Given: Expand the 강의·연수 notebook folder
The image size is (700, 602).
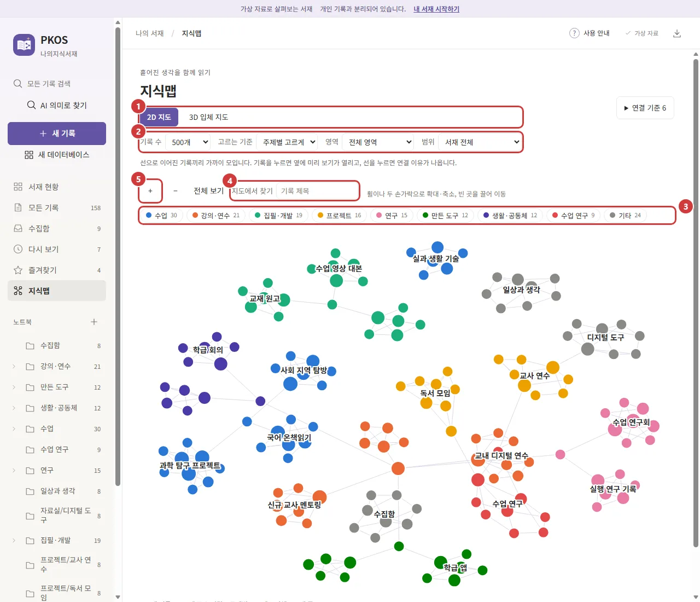Looking at the screenshot, I should pos(14,367).
